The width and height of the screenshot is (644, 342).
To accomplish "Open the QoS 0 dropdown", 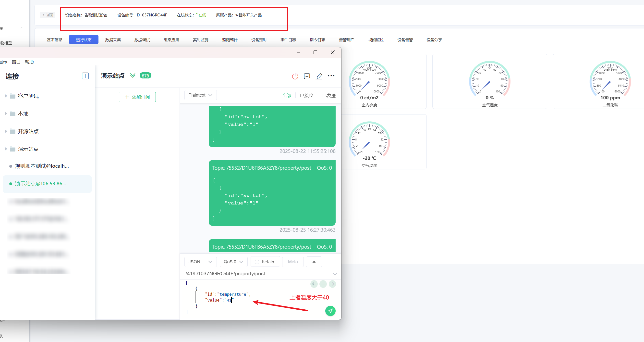I will pyautogui.click(x=233, y=262).
